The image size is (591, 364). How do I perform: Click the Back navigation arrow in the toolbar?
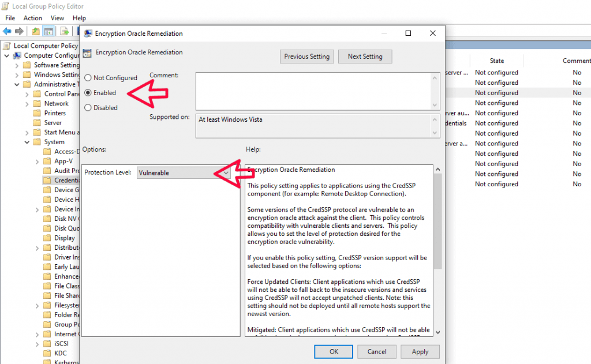(x=7, y=31)
